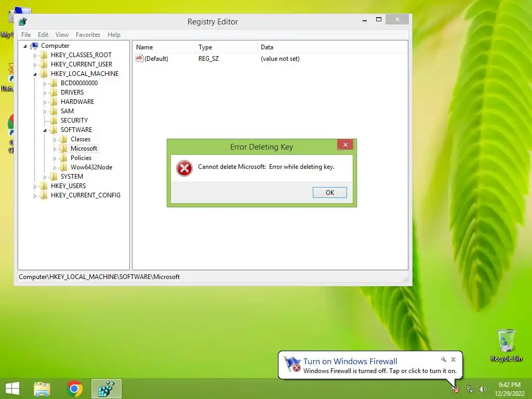The height and width of the screenshot is (399, 532).
Task: Click Wow6432Node folder icon
Action: tap(63, 167)
